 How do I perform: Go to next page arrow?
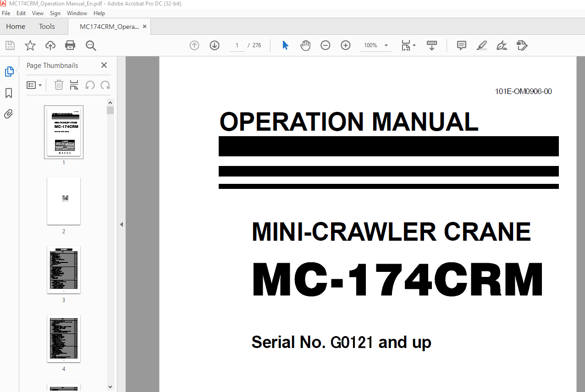coord(215,45)
